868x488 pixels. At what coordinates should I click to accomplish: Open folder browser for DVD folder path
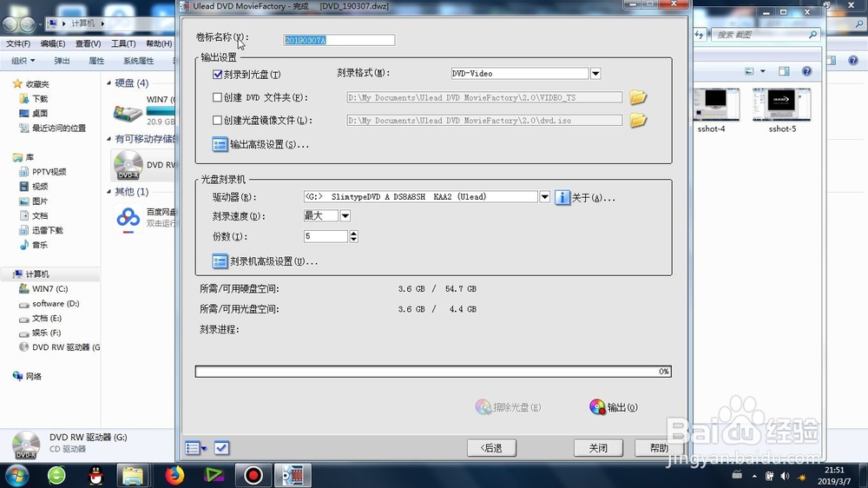pos(638,97)
